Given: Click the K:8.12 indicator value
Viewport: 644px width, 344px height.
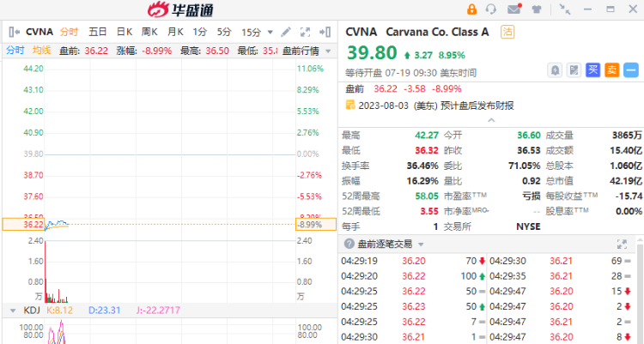Looking at the screenshot, I should pos(59,310).
